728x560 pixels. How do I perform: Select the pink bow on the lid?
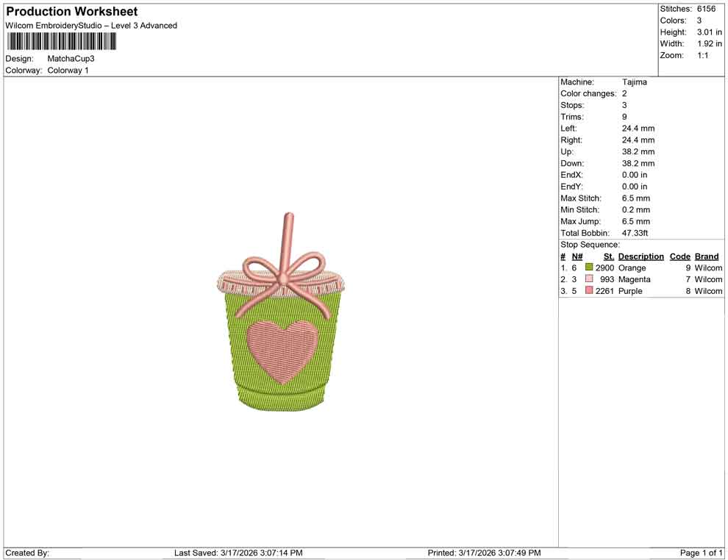point(282,276)
